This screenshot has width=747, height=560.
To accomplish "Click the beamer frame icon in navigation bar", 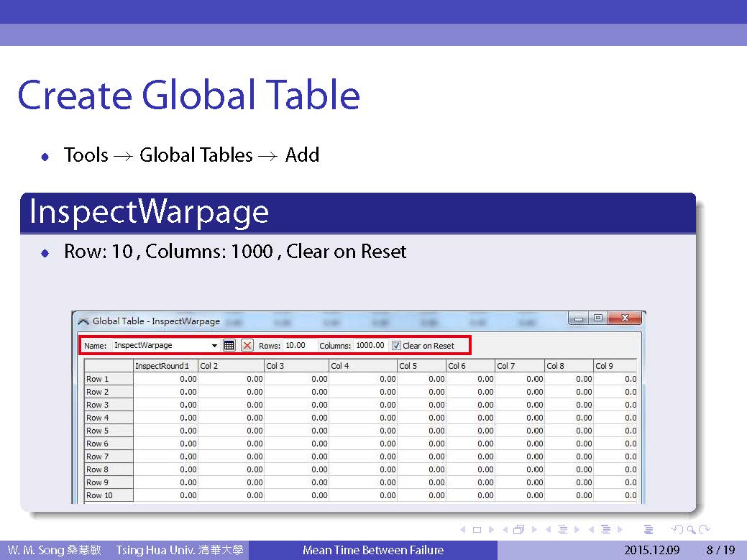I will (x=518, y=530).
